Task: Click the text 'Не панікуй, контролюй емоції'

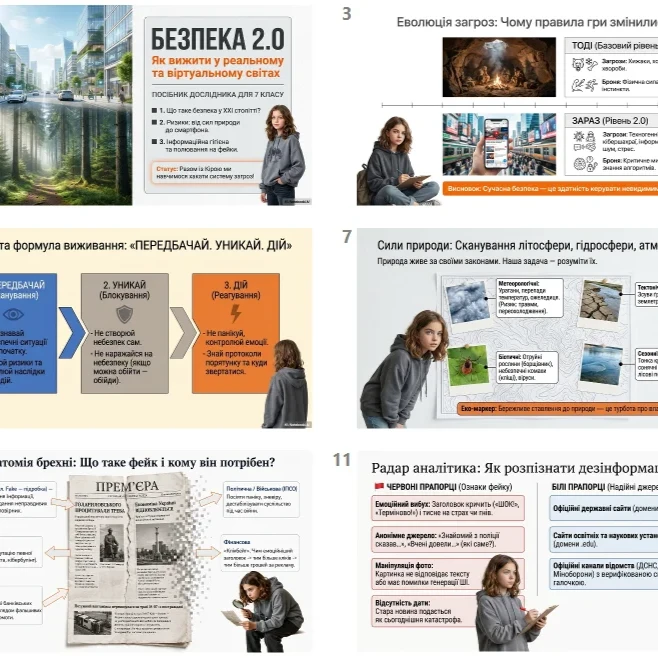Action: tap(236, 337)
